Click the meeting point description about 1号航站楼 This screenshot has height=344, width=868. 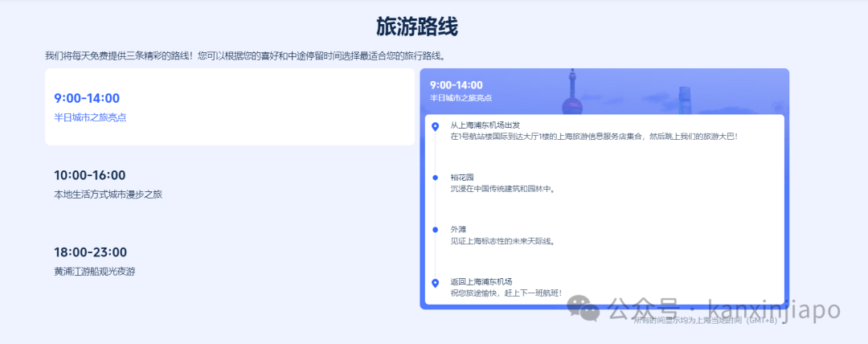click(x=594, y=136)
